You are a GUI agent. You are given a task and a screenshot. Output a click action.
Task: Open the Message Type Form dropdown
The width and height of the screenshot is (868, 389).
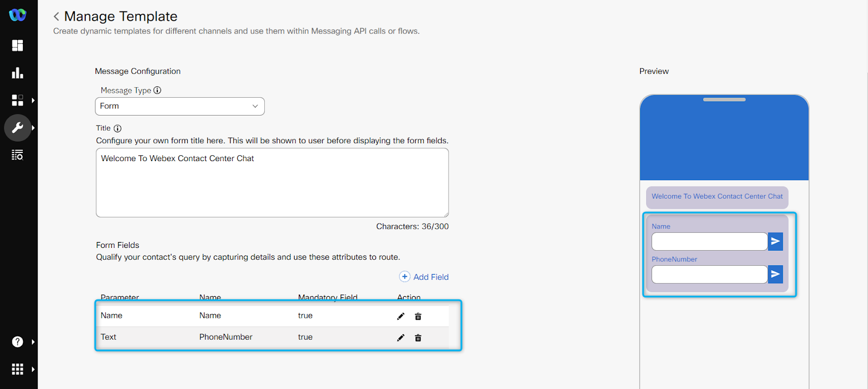pyautogui.click(x=180, y=106)
